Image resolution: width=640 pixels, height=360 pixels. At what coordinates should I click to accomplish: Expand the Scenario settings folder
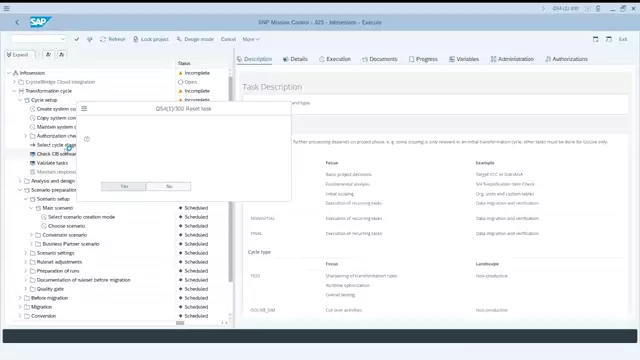click(26, 253)
